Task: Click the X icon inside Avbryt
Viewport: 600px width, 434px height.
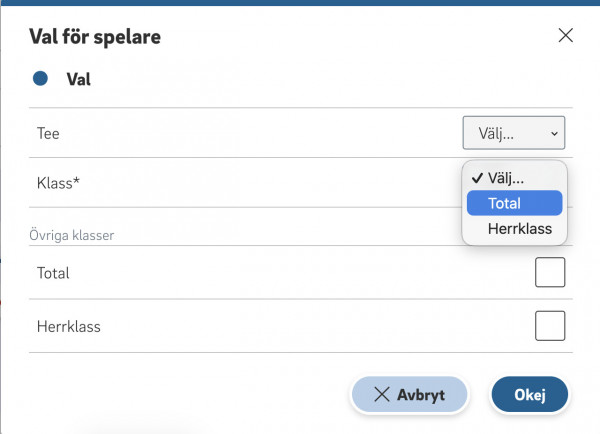Action: click(381, 394)
